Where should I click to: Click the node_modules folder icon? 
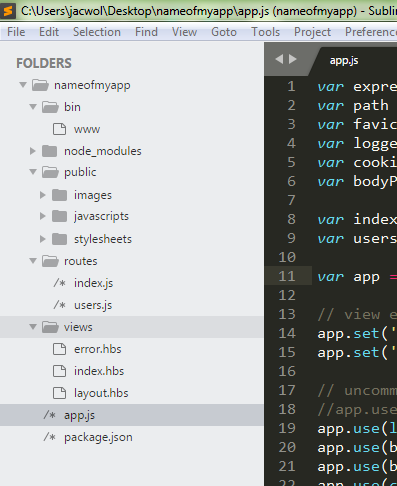(x=50, y=151)
